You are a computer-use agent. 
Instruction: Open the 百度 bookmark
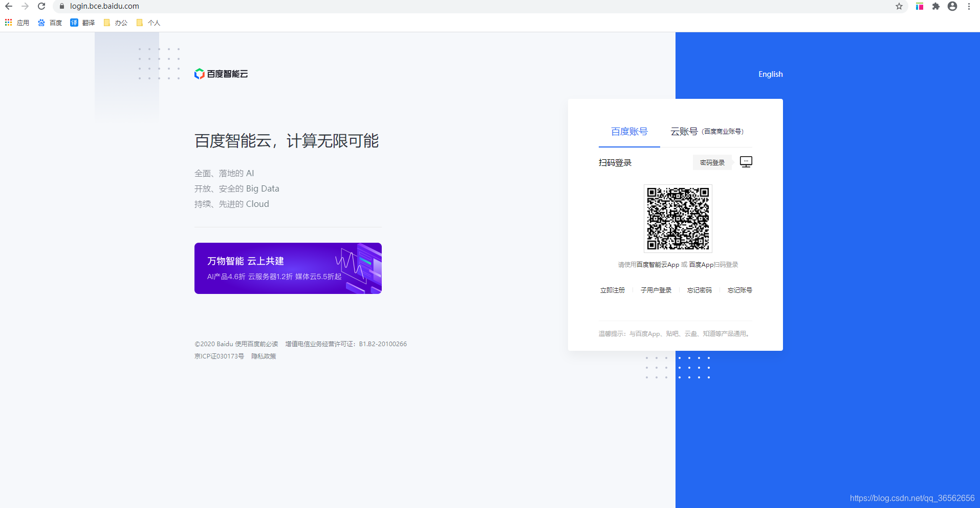point(50,23)
